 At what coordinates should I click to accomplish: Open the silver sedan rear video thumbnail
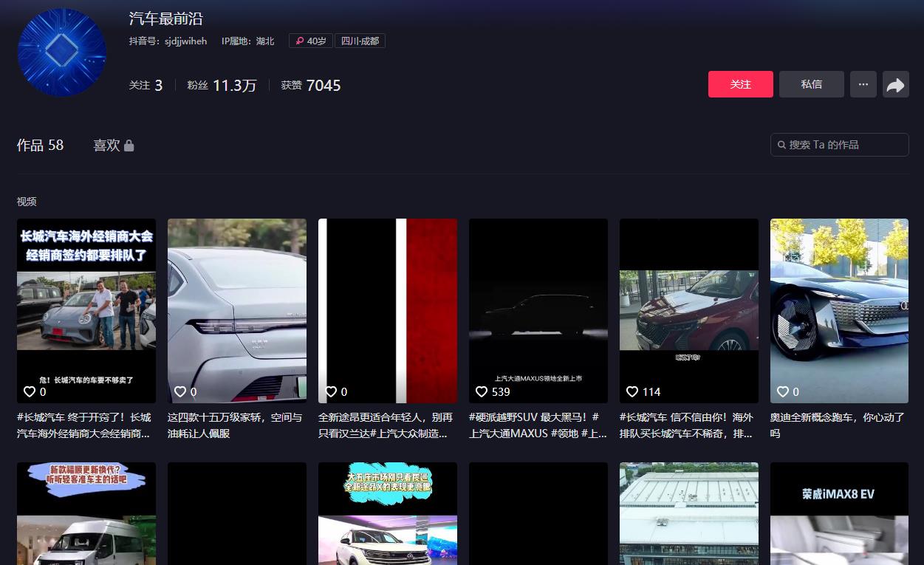tap(237, 311)
